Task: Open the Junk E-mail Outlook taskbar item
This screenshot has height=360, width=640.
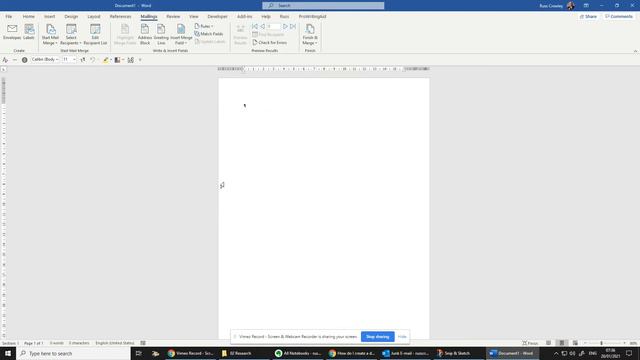Action: tap(405, 353)
